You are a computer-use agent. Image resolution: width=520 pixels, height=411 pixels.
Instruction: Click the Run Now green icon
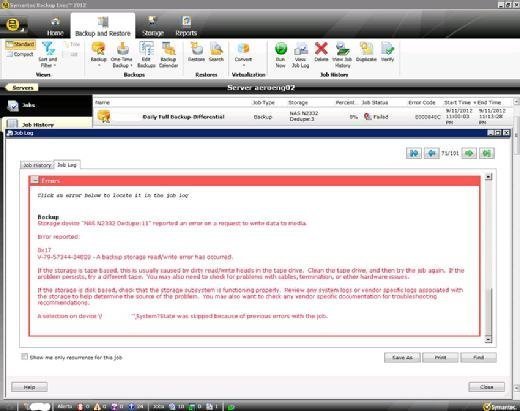click(281, 49)
